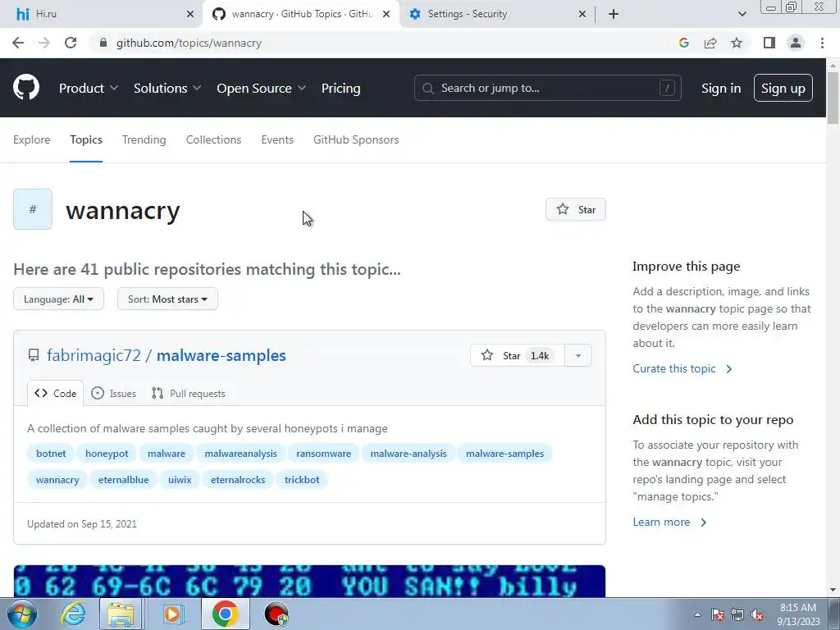
Task: Click the Sign up button
Action: pyautogui.click(x=783, y=88)
